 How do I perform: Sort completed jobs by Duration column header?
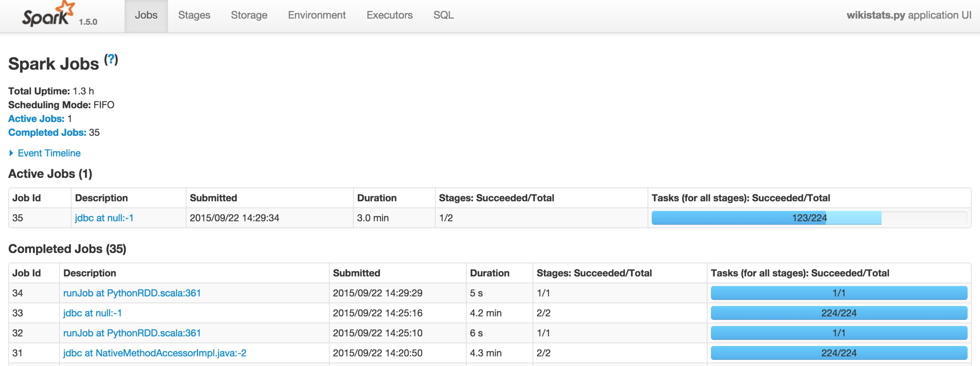[489, 273]
